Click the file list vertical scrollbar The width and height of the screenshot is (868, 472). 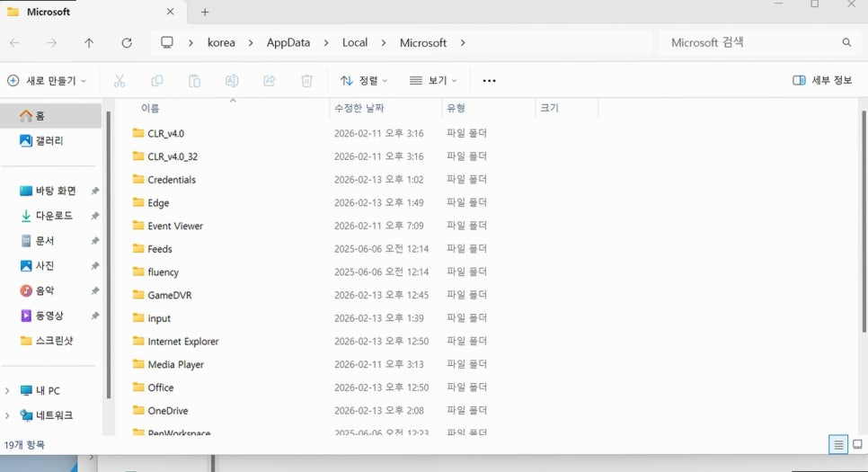click(x=864, y=221)
